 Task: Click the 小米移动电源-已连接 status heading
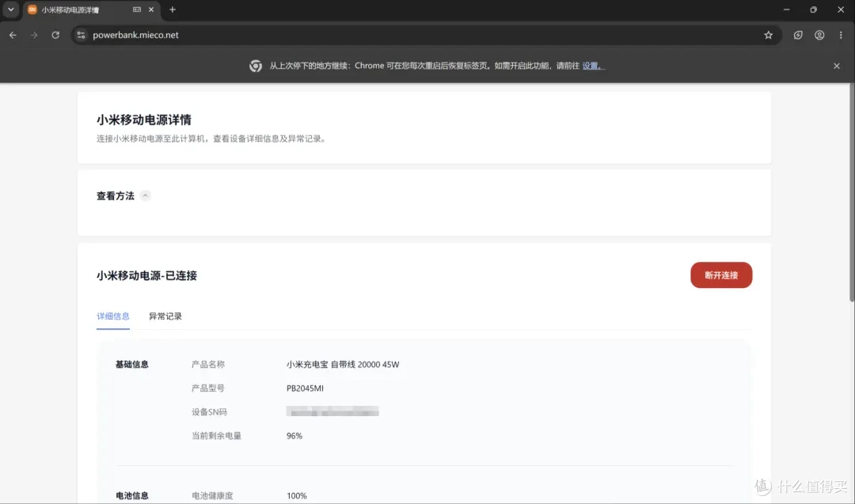(146, 275)
